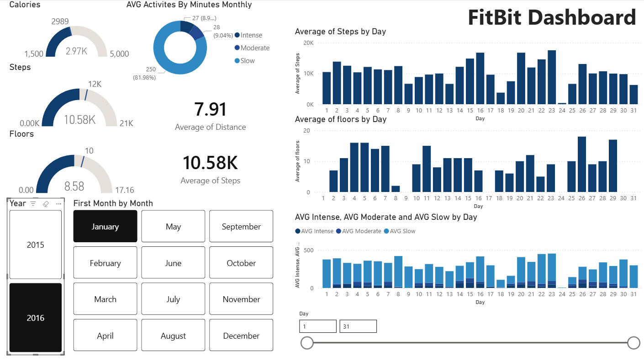Click the tallest bar in Average of Steps chart

point(551,78)
